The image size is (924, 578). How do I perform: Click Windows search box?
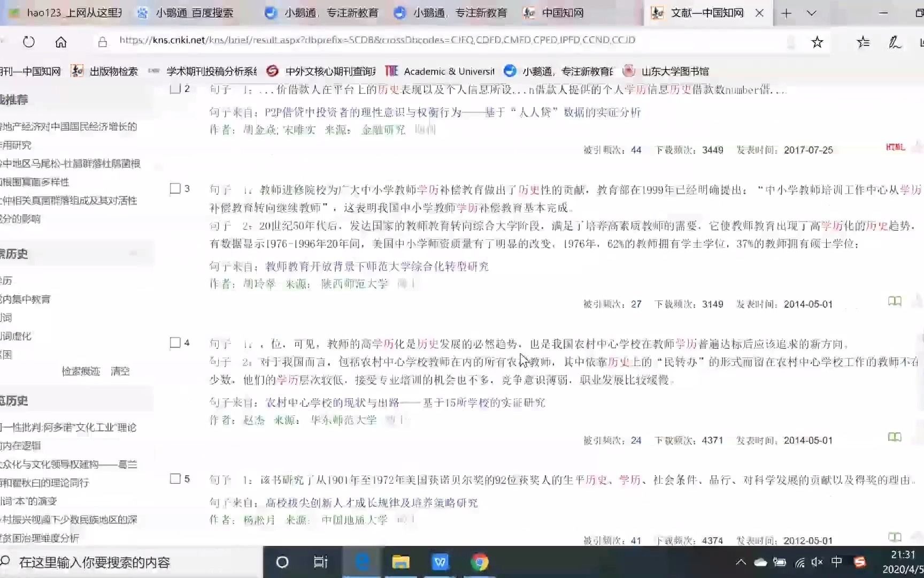pyautogui.click(x=131, y=562)
